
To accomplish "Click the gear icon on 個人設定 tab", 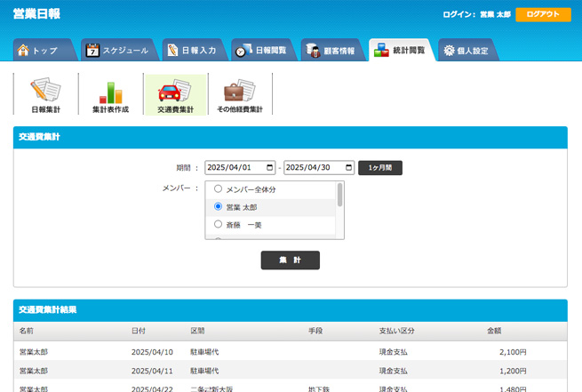I will point(449,51).
